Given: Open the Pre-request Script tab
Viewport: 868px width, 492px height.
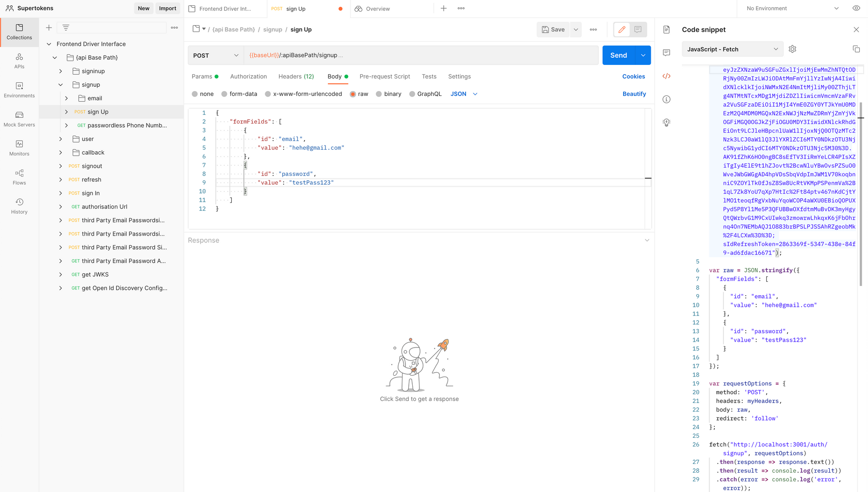Looking at the screenshot, I should [x=385, y=77].
